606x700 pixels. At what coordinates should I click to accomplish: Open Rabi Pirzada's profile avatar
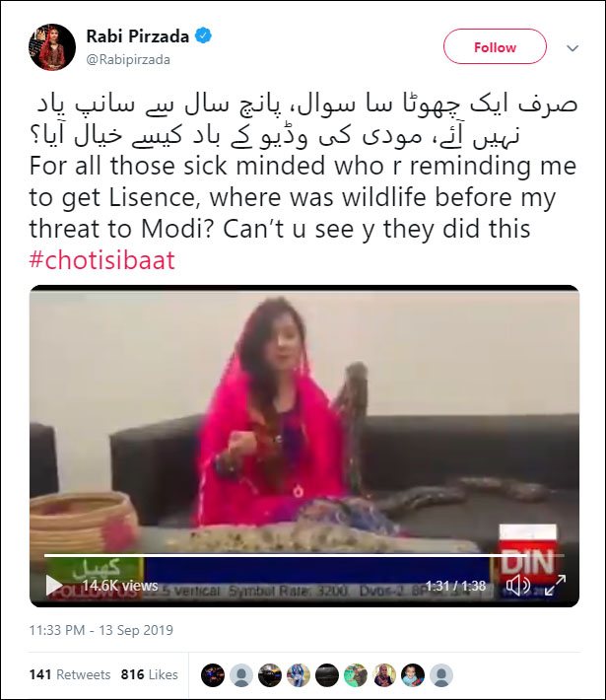[52, 47]
